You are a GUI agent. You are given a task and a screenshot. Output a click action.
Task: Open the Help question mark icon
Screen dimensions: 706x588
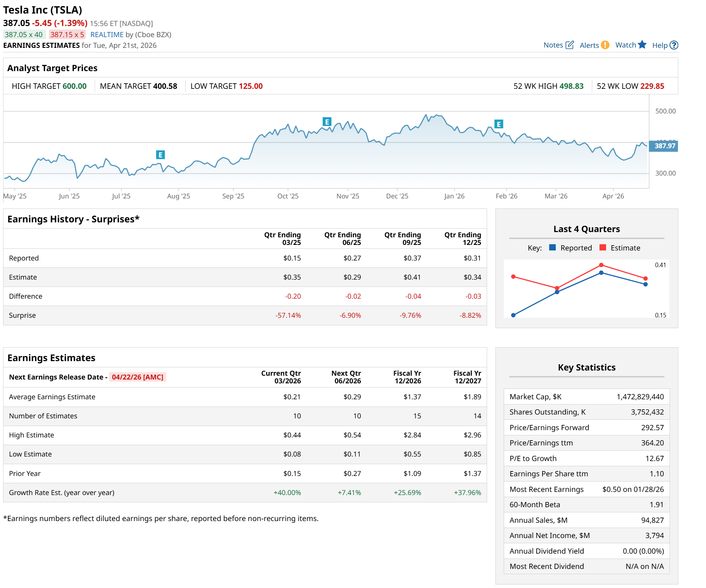(x=674, y=45)
